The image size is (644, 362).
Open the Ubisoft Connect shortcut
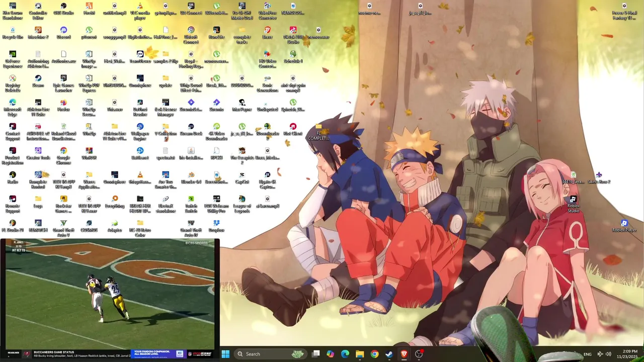click(191, 35)
